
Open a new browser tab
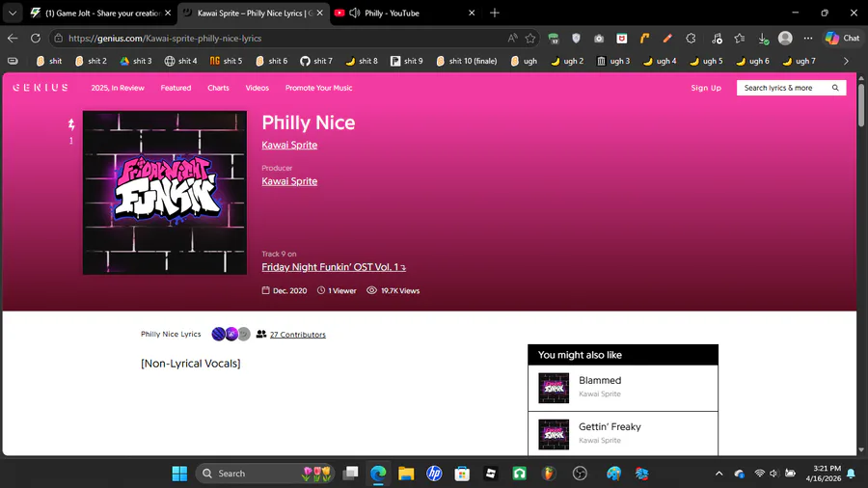tap(495, 13)
